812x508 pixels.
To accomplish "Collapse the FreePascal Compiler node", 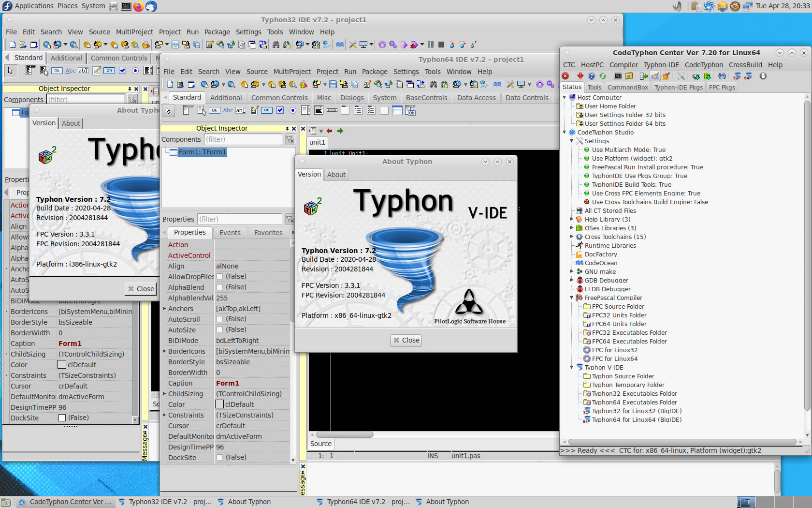I will (572, 298).
